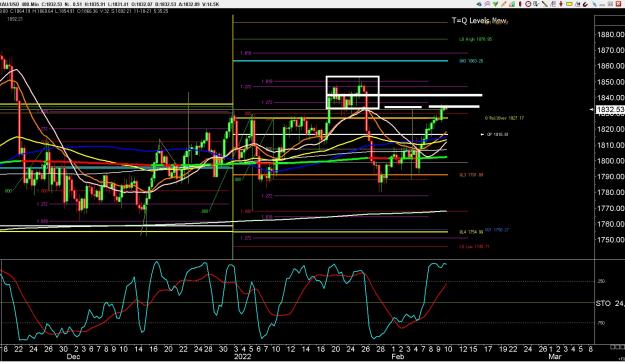Select the magnifier zoom tool
This screenshot has height=362, width=625.
click(487, 4)
